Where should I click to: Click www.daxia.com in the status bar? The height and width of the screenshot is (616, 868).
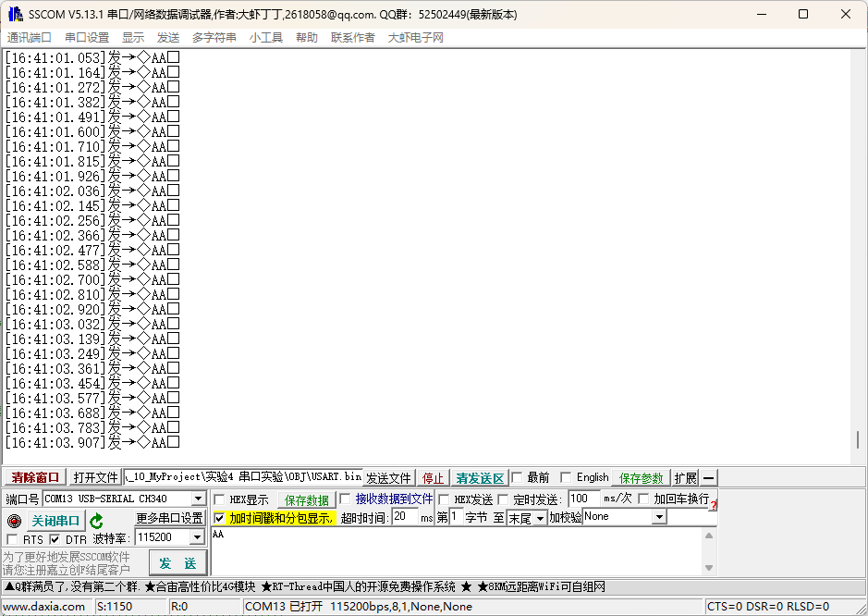pyautogui.click(x=44, y=607)
